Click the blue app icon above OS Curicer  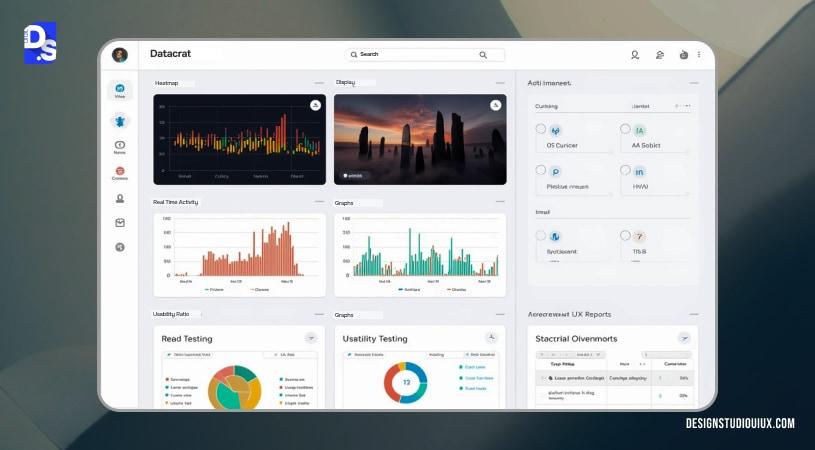click(555, 131)
